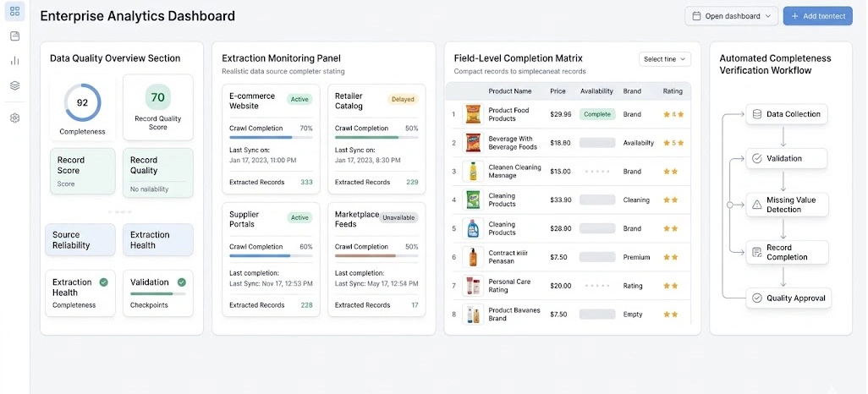
Task: Select the Quality Approval workflow step
Action: 788,298
